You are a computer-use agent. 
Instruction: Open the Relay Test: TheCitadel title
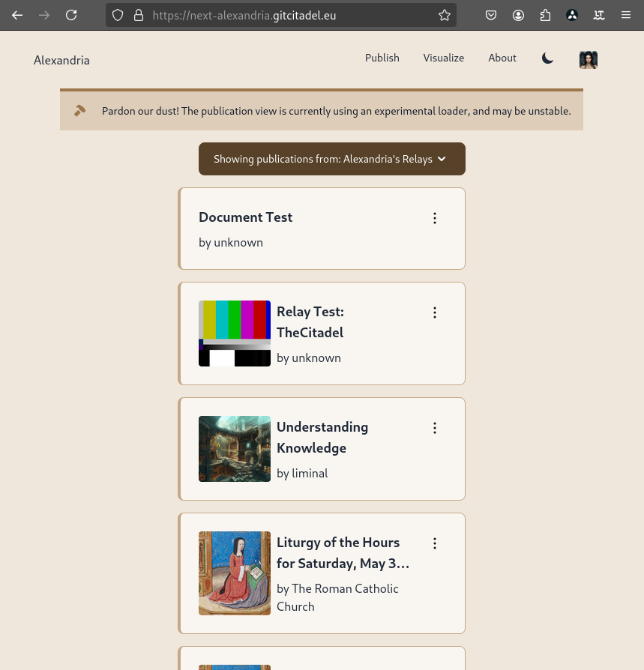[310, 322]
